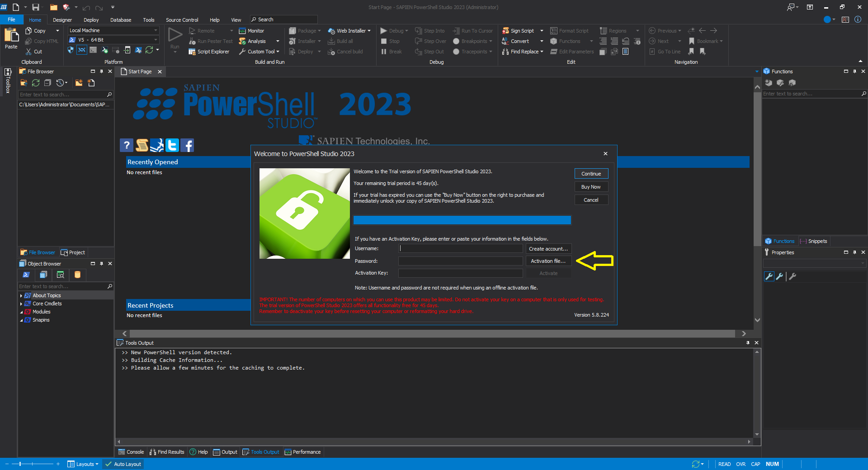
Task: Collapse the Modules tree node
Action: click(21, 312)
